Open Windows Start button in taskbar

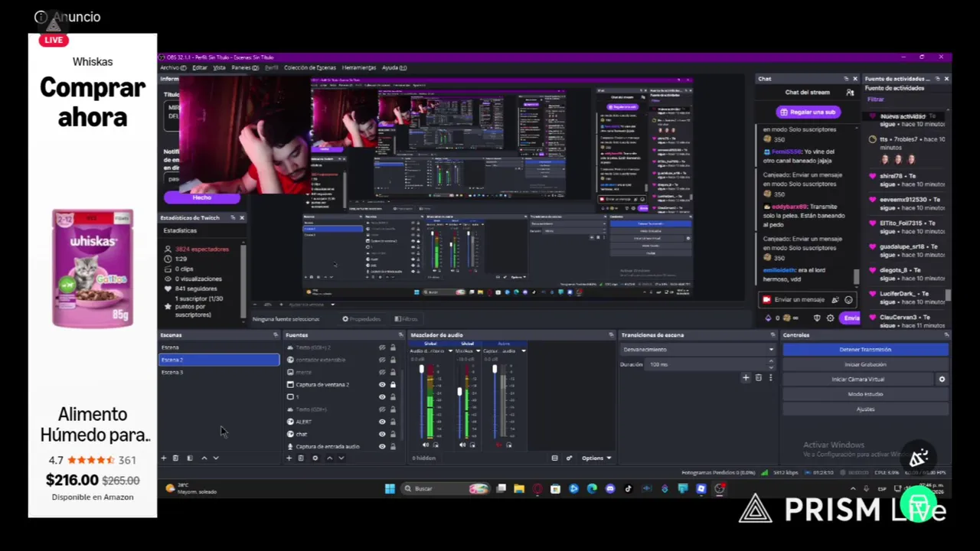click(390, 488)
